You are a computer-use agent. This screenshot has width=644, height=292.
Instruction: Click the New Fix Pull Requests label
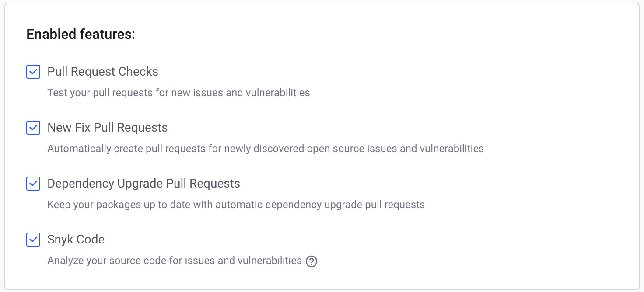pyautogui.click(x=108, y=128)
